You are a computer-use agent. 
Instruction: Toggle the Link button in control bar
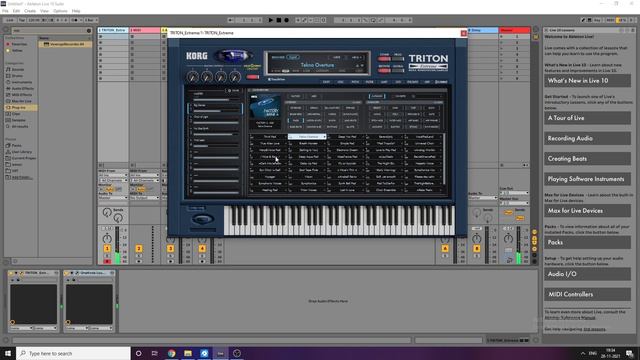[x=10, y=20]
